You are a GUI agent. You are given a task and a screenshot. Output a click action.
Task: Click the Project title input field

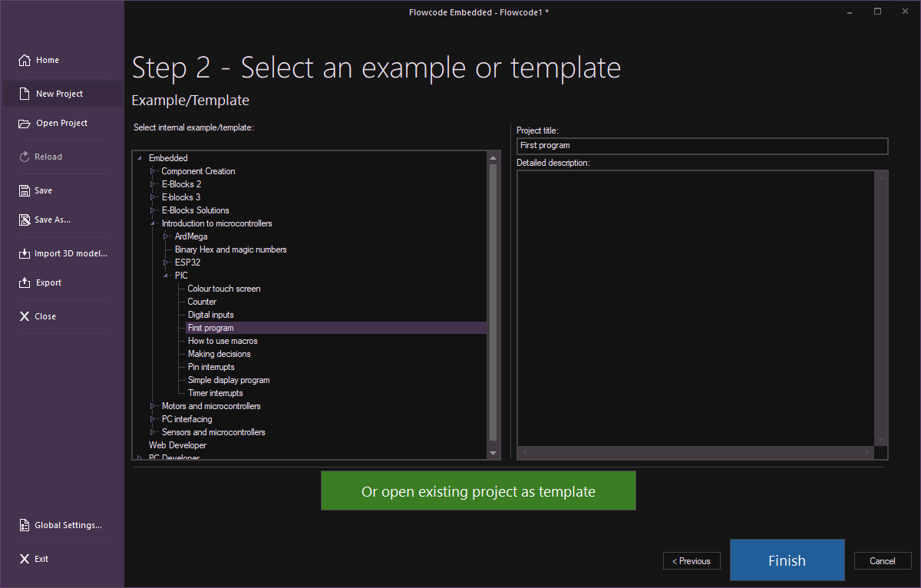[x=702, y=146]
